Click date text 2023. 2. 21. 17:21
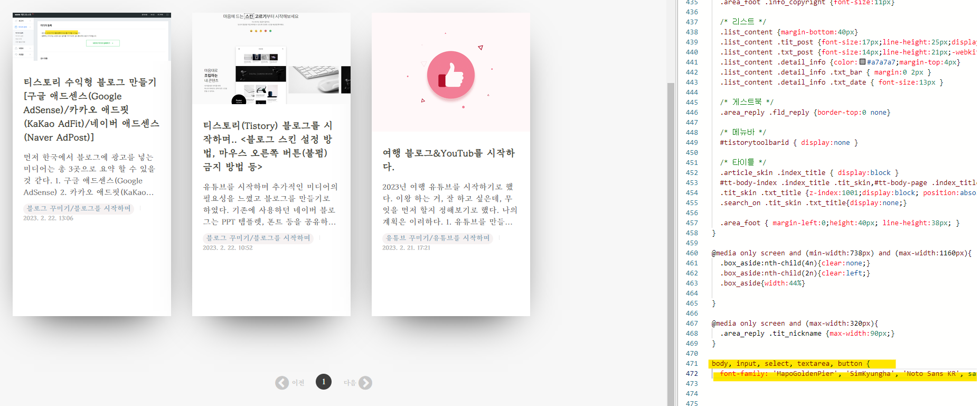The image size is (980, 406). pyautogui.click(x=407, y=248)
